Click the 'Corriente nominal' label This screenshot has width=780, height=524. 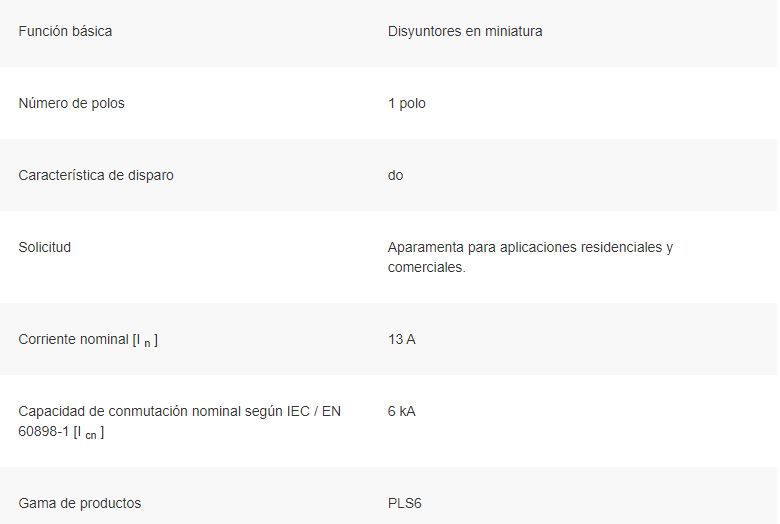point(74,339)
